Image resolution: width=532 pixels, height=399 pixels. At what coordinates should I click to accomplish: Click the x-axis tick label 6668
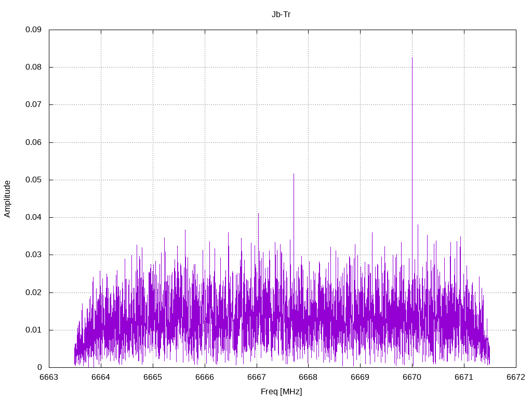coord(308,377)
